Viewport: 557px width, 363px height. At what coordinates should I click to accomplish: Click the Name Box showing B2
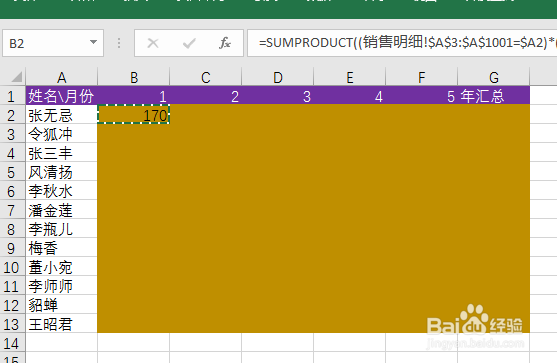[53, 43]
